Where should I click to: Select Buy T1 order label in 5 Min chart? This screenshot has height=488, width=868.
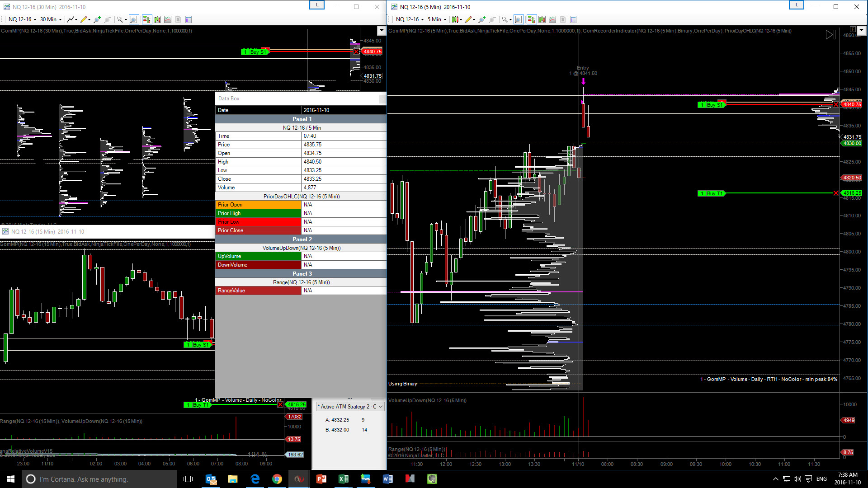click(712, 193)
